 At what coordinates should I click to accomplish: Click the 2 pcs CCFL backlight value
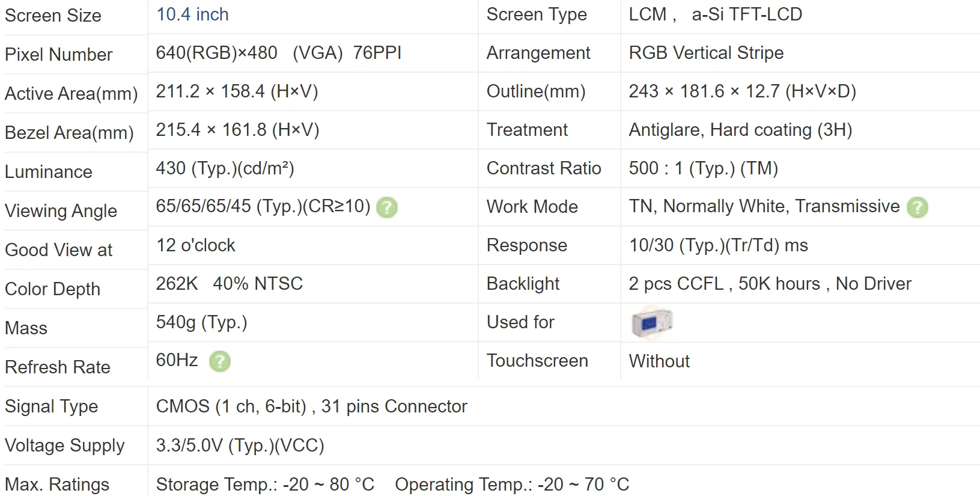[x=770, y=284]
